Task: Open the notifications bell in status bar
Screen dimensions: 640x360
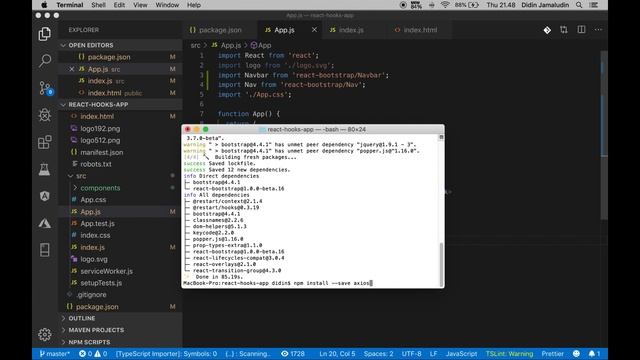Action: pos(594,353)
